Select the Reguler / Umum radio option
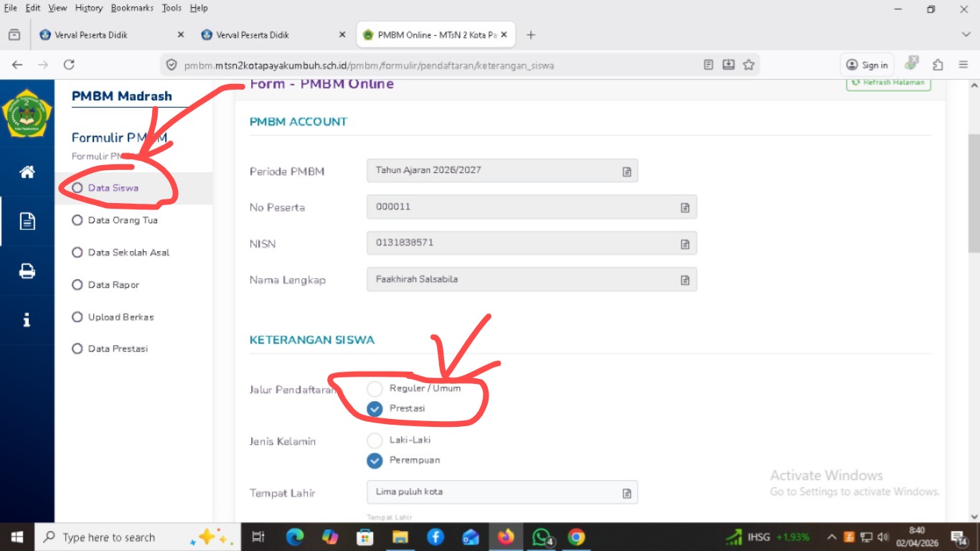Viewport: 980px width, 551px height. (374, 389)
